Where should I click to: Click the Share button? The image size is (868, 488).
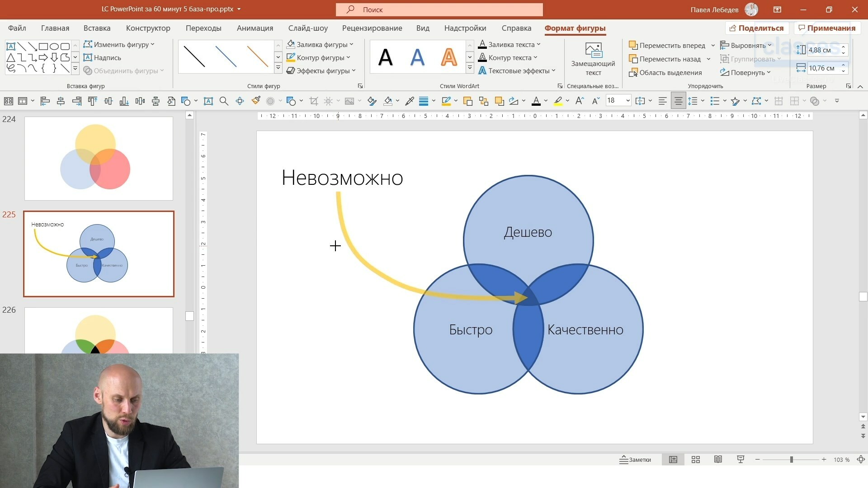[757, 28]
